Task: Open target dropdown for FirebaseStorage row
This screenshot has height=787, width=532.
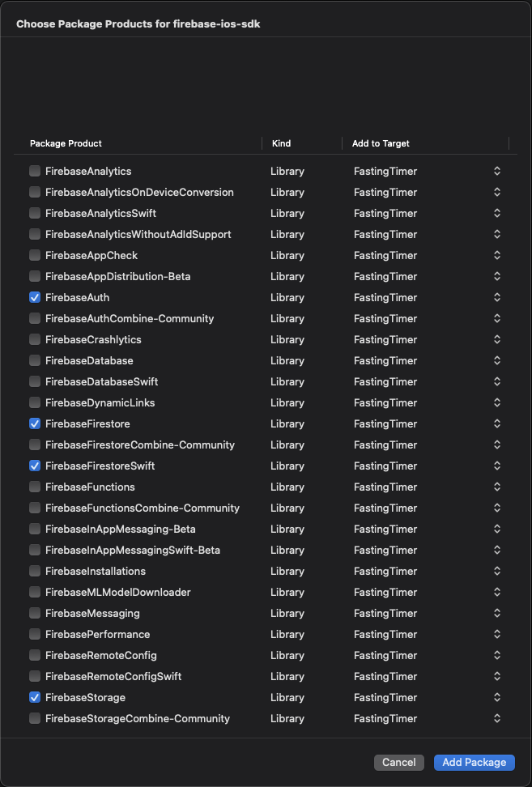Action: coord(497,697)
